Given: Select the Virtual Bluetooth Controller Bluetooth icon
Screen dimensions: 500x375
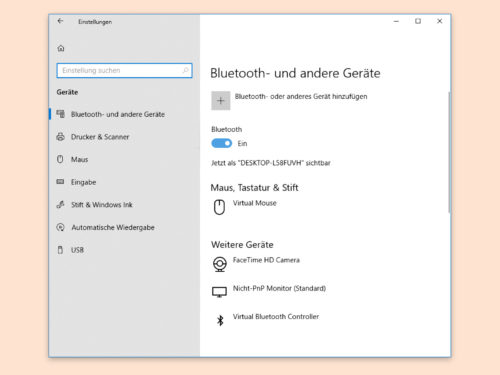Looking at the screenshot, I should (220, 320).
